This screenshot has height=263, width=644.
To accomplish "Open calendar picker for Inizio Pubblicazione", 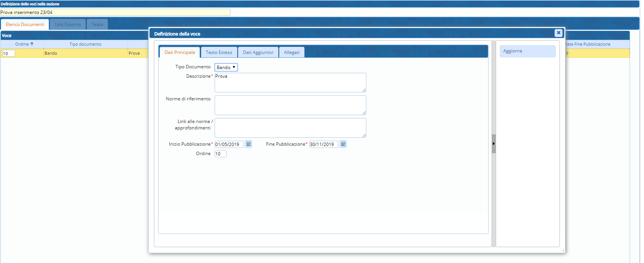I will click(x=248, y=144).
